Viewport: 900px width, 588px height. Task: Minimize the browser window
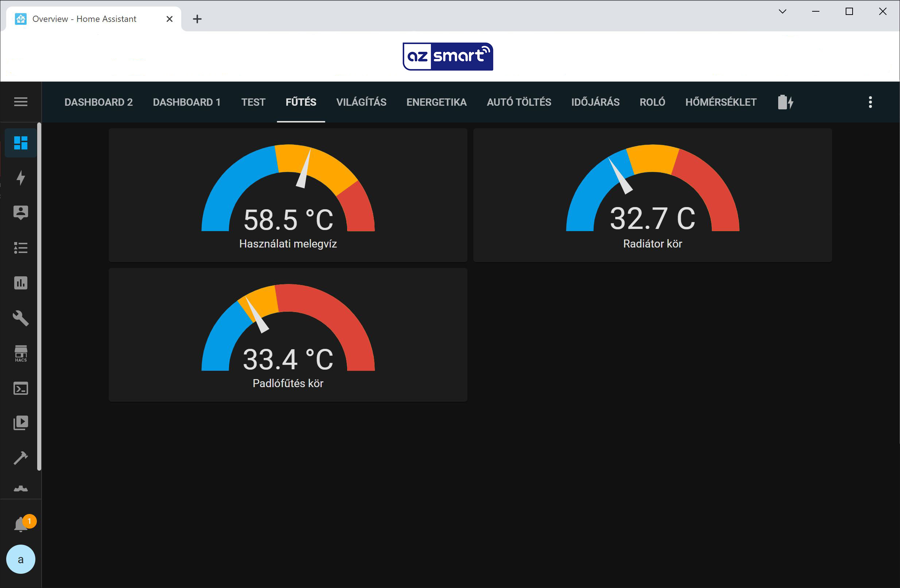coord(816,11)
